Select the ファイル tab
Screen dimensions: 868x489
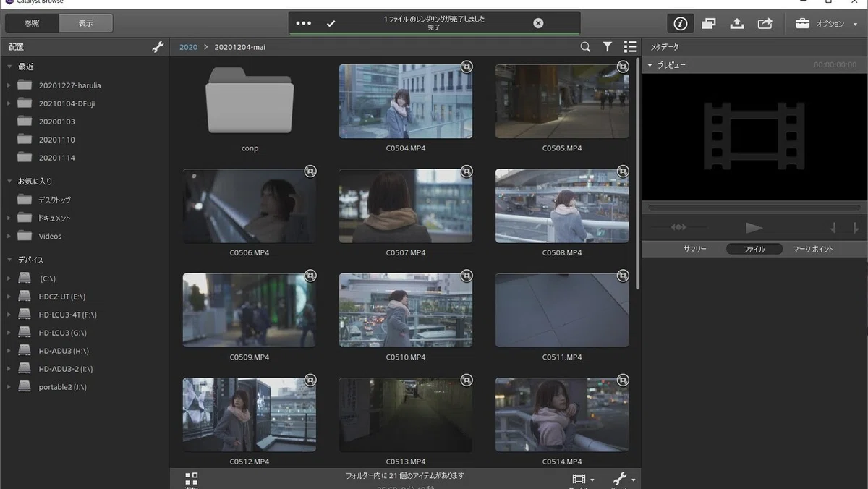click(754, 249)
